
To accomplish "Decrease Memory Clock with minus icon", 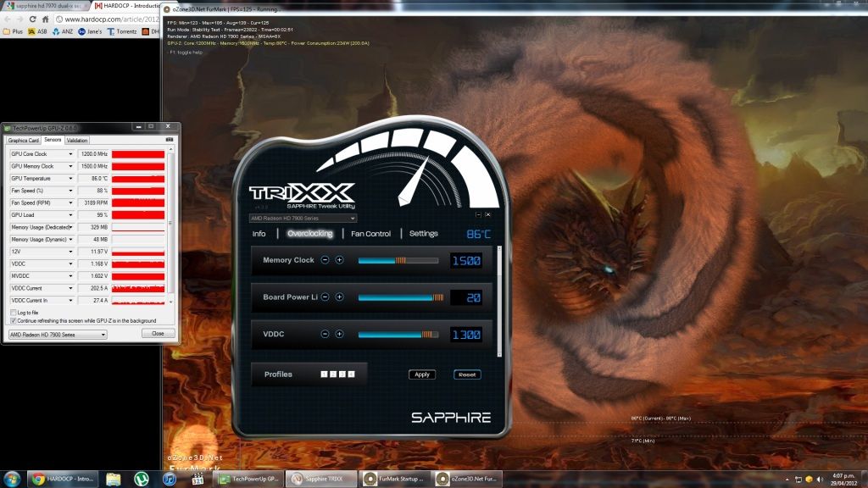I will (325, 260).
